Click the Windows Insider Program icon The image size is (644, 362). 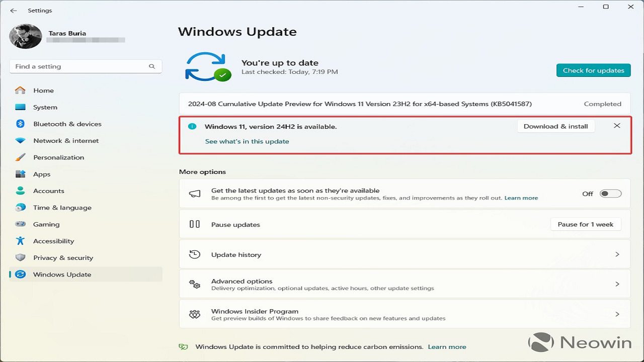(x=195, y=314)
